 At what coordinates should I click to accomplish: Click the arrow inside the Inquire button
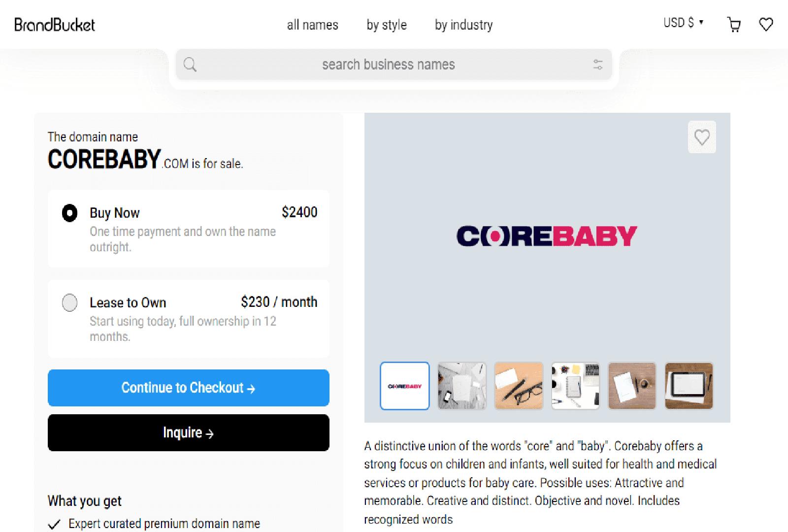click(x=211, y=433)
